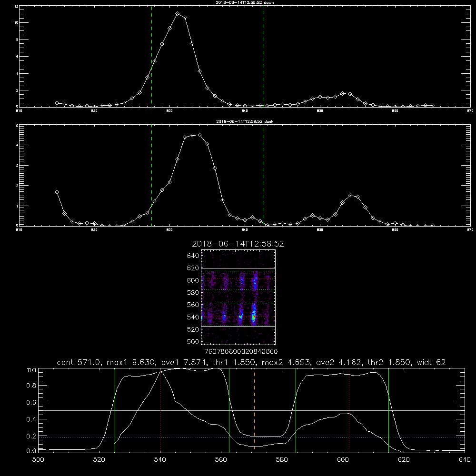Viewport: 476px width, 476px height.
Task: Select the colored spectral image thumbnail
Action: tap(238, 297)
